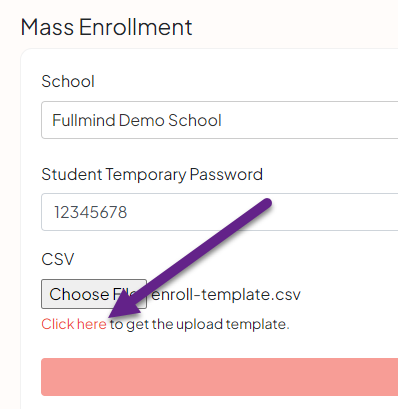Click the Student Temporary Password label
This screenshot has width=398, height=409.
(152, 174)
